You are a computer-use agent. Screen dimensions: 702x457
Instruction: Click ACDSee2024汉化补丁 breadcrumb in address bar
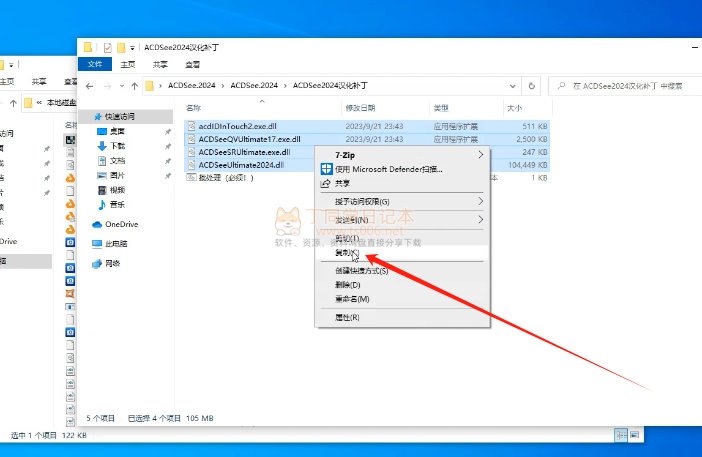click(330, 85)
